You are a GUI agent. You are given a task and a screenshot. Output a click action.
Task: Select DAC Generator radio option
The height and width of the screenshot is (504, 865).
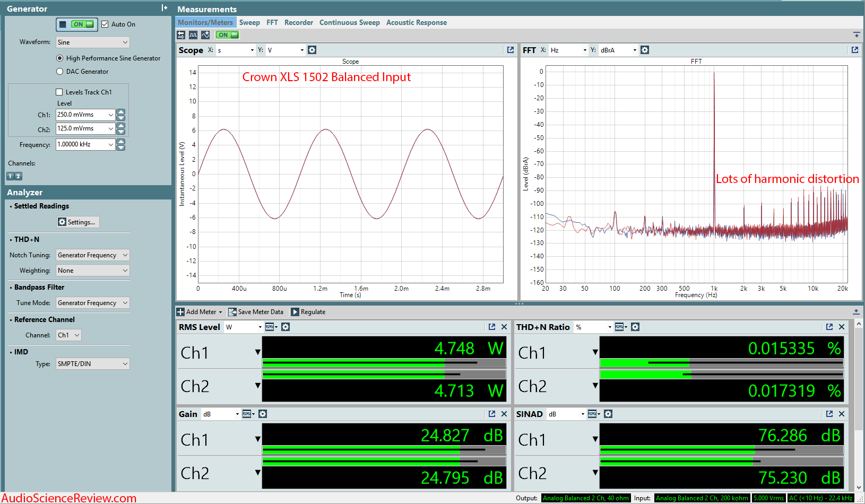click(x=59, y=72)
